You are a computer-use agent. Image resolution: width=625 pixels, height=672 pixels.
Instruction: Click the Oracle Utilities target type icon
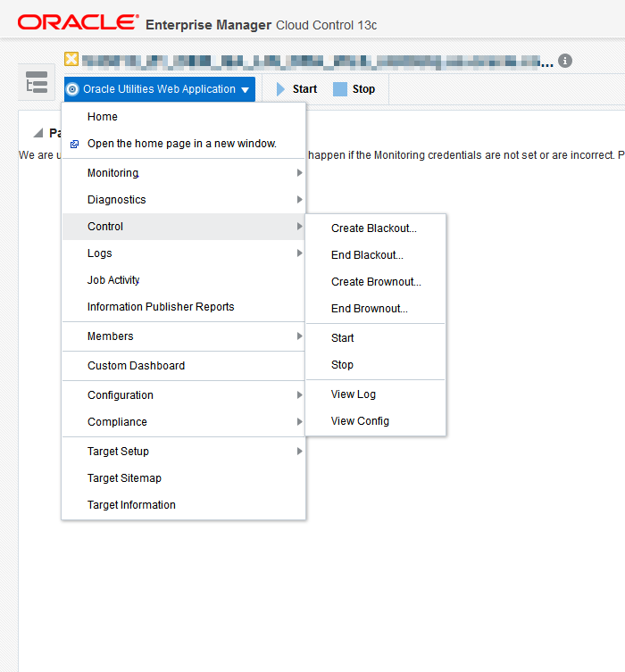coord(72,89)
